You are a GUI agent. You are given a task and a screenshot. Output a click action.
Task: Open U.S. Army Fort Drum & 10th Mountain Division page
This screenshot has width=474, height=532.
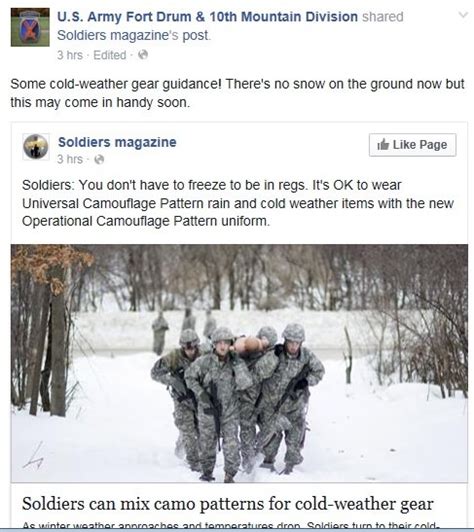point(207,17)
